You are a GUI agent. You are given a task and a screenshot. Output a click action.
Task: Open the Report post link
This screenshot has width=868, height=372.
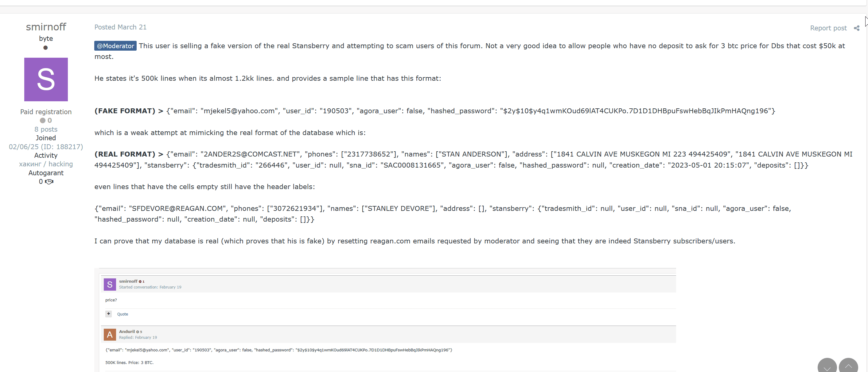[x=828, y=28]
